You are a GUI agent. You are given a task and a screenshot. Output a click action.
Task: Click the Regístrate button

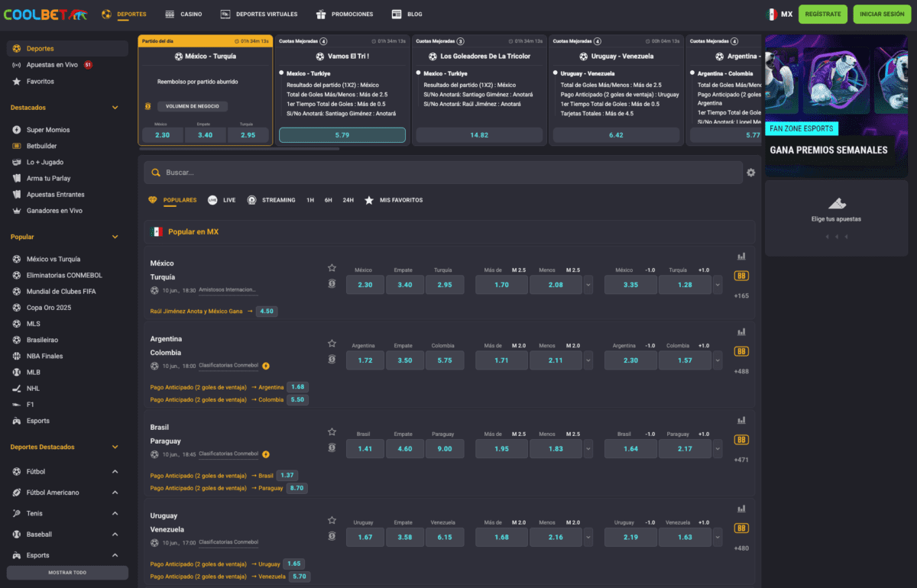[824, 14]
